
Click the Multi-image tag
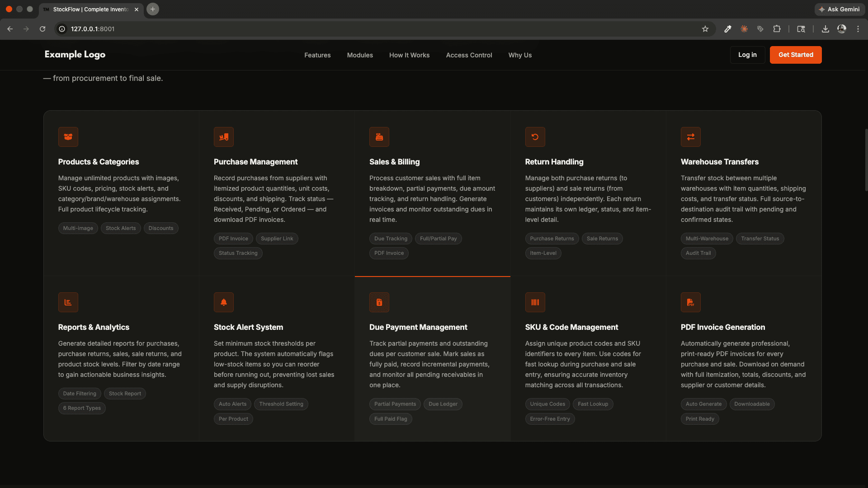coord(78,228)
